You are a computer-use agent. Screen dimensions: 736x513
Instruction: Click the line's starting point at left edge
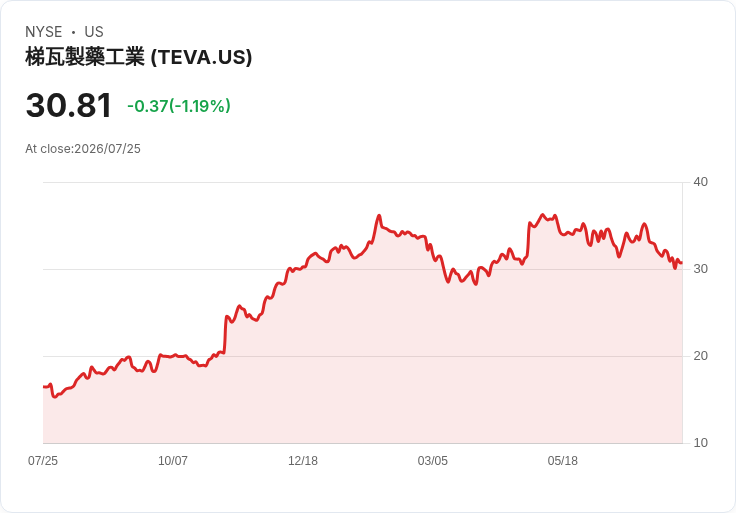44,387
